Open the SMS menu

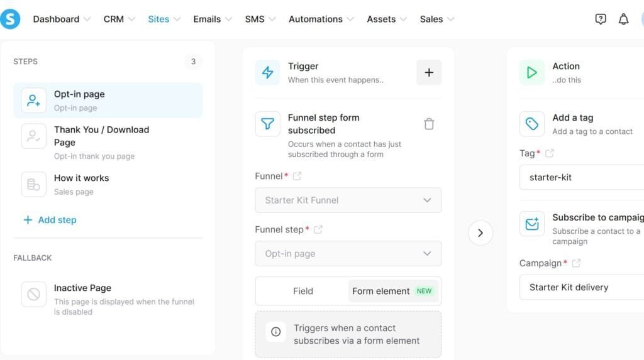pyautogui.click(x=260, y=19)
